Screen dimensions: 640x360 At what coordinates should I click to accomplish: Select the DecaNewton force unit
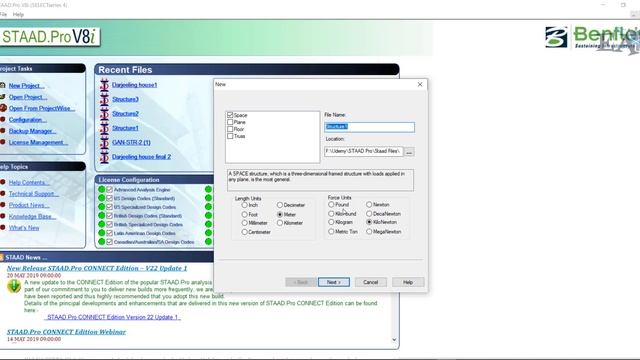point(369,213)
